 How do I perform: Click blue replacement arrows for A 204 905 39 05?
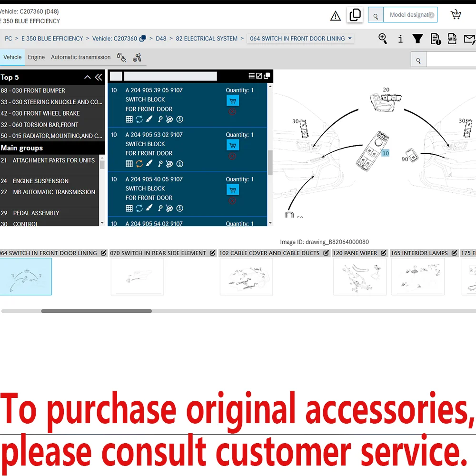coord(139,119)
